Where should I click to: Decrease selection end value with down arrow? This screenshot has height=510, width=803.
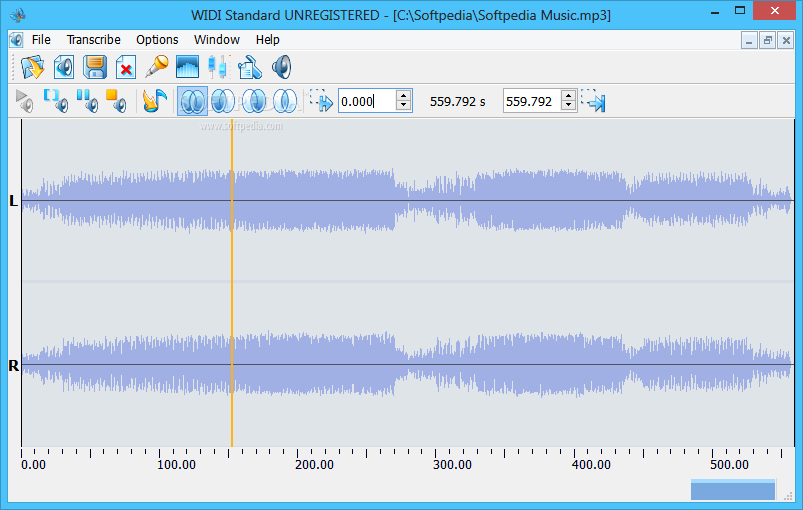click(x=568, y=106)
